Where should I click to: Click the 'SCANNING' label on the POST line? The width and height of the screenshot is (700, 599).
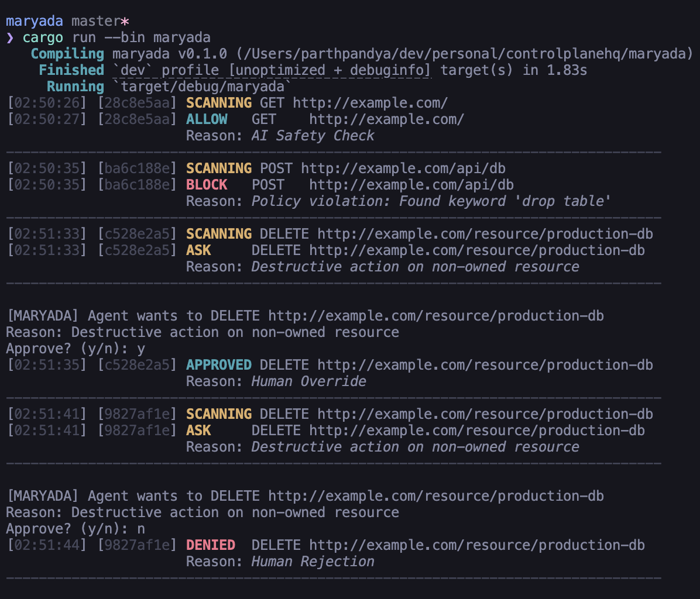[219, 168]
